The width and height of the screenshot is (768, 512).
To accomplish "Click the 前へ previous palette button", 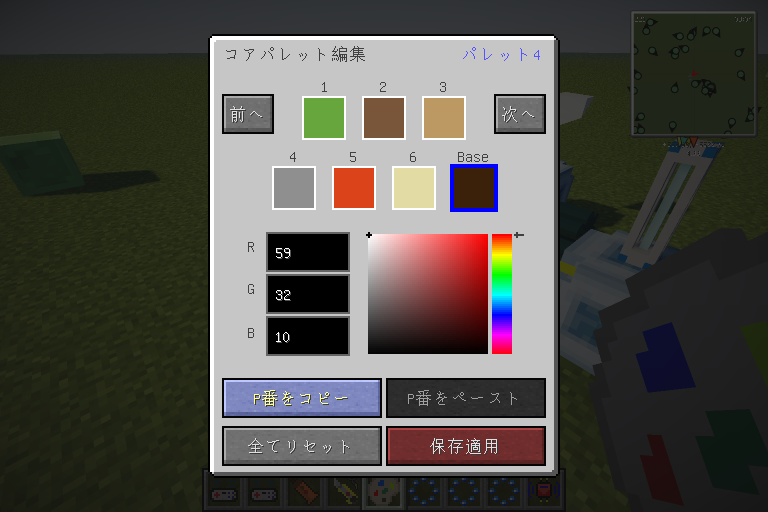I will [248, 114].
